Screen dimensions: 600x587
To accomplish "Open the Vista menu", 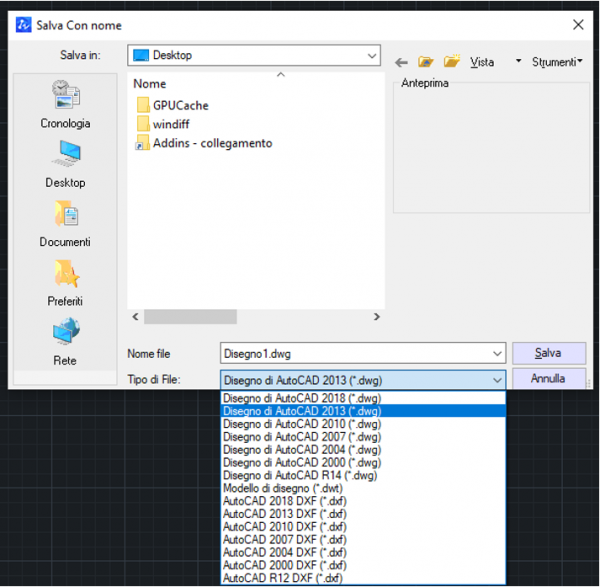I will coord(482,62).
